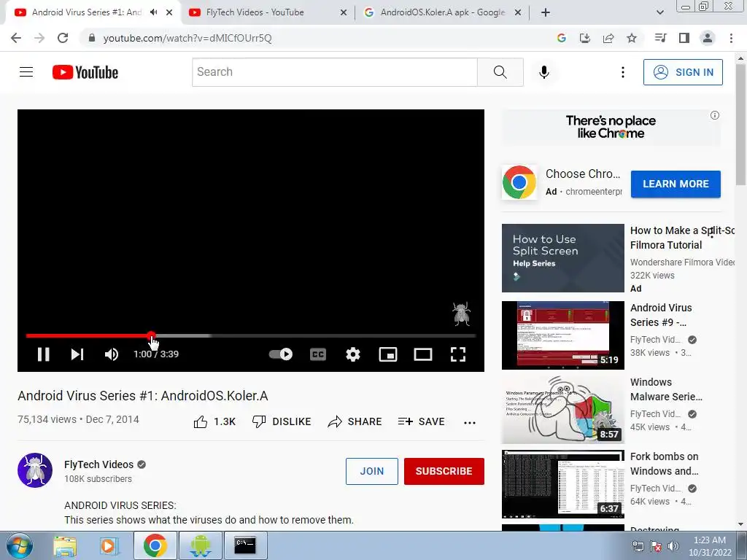This screenshot has height=560, width=747.
Task: Subscribe to FlyTech Videos
Action: coord(444,472)
